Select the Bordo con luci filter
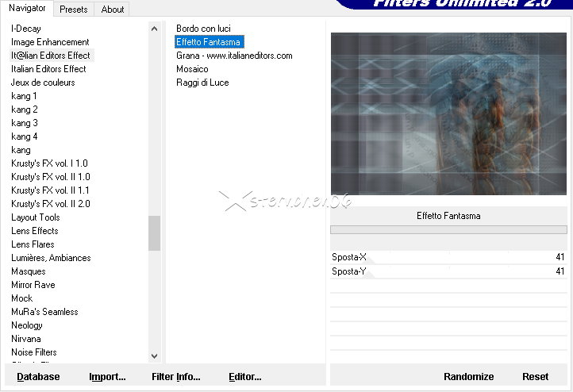The image size is (573, 392). click(203, 29)
